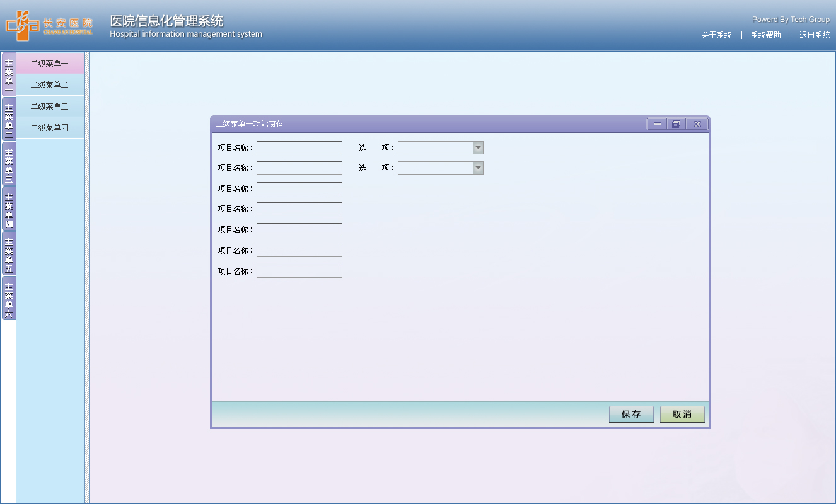
Task: Close the 二级菜单一功能窗体 dialog
Action: pyautogui.click(x=697, y=124)
